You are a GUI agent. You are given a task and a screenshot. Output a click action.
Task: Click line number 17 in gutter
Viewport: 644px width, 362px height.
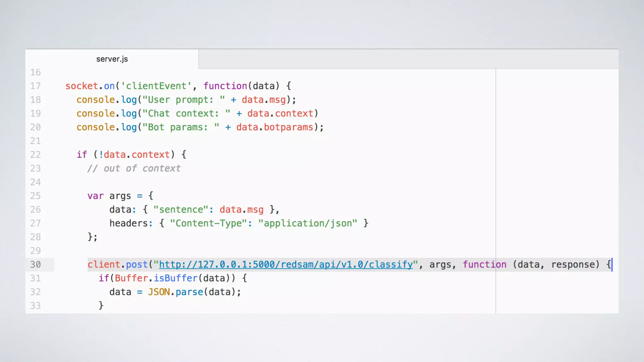tap(36, 86)
